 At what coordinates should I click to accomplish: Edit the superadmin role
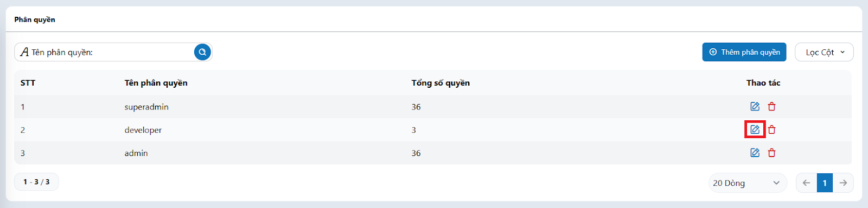(755, 107)
